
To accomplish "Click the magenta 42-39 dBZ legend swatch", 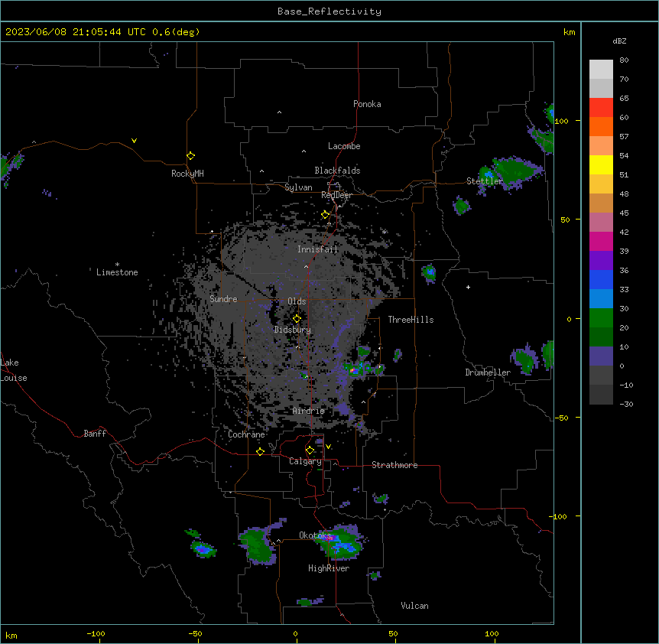I will pos(601,241).
